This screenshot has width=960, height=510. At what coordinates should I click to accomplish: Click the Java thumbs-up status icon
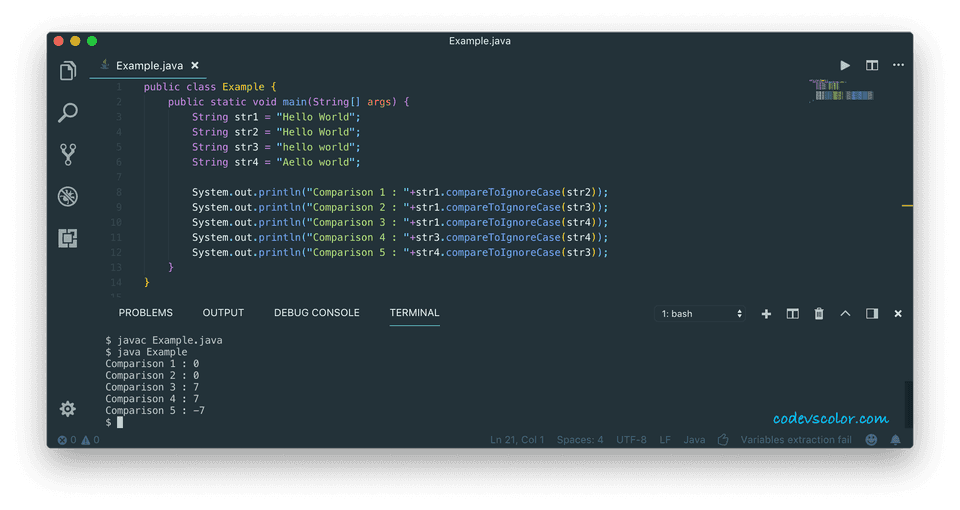pos(723,440)
